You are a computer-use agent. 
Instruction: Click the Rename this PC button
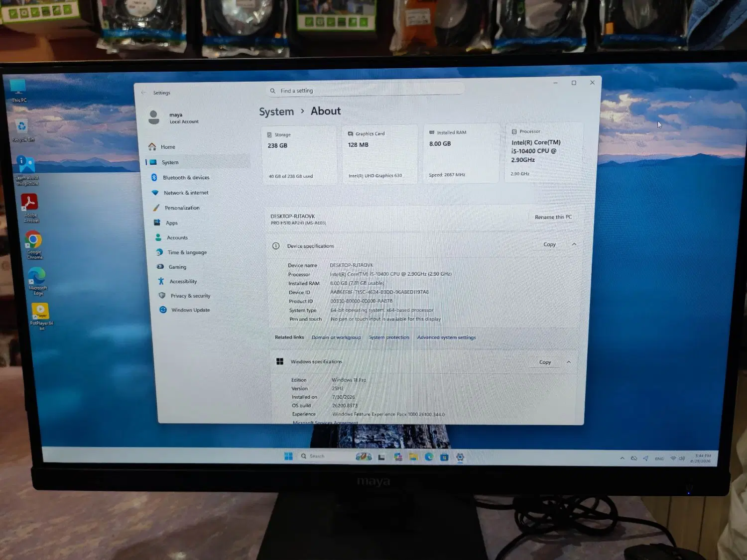[x=553, y=217]
